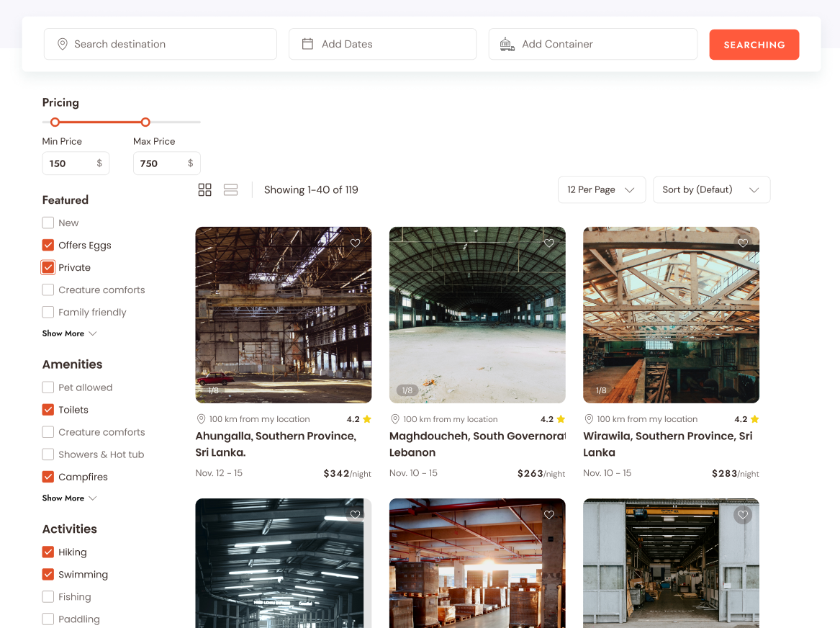This screenshot has width=840, height=628.
Task: Click the Nov. 12 – 15 dates text
Action: (219, 473)
